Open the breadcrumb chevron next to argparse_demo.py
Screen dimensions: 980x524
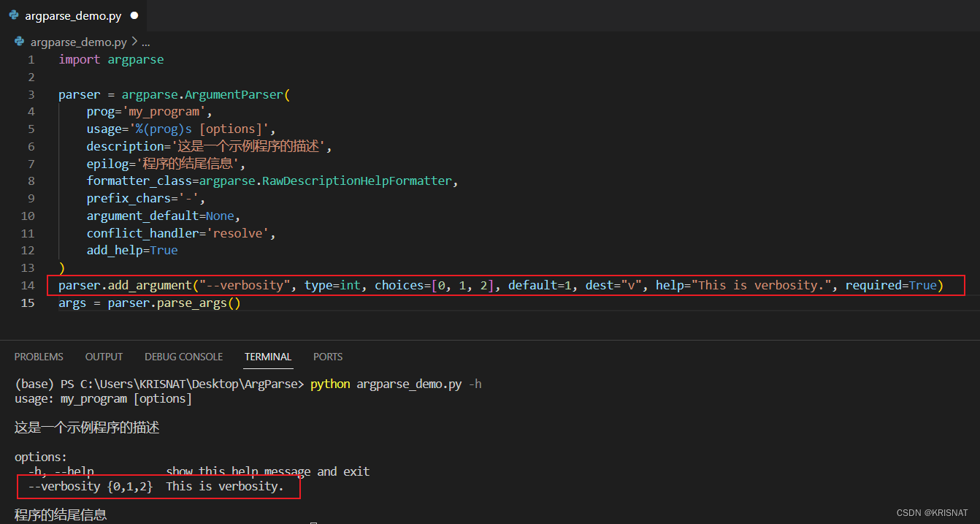(133, 42)
